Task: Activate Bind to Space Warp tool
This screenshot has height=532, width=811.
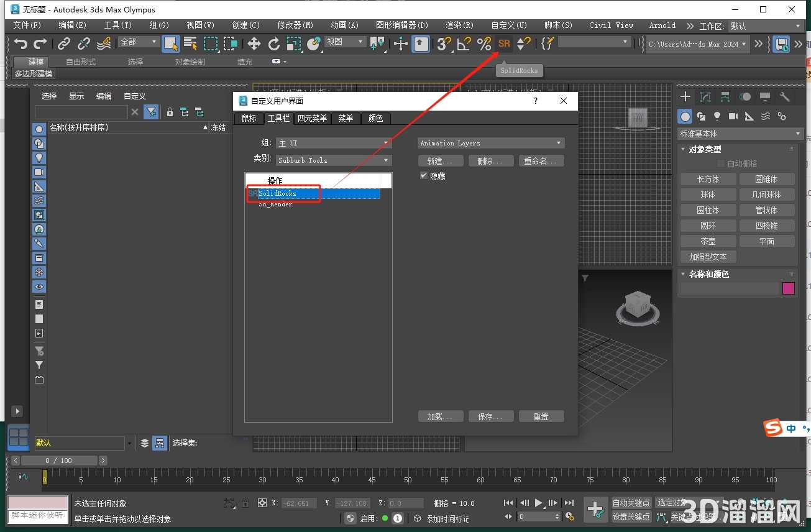Action: click(104, 44)
